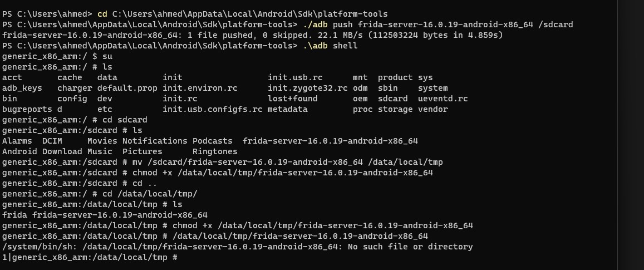The width and height of the screenshot is (644, 270).
Task: Click the Ringtones folder name
Action: click(214, 151)
